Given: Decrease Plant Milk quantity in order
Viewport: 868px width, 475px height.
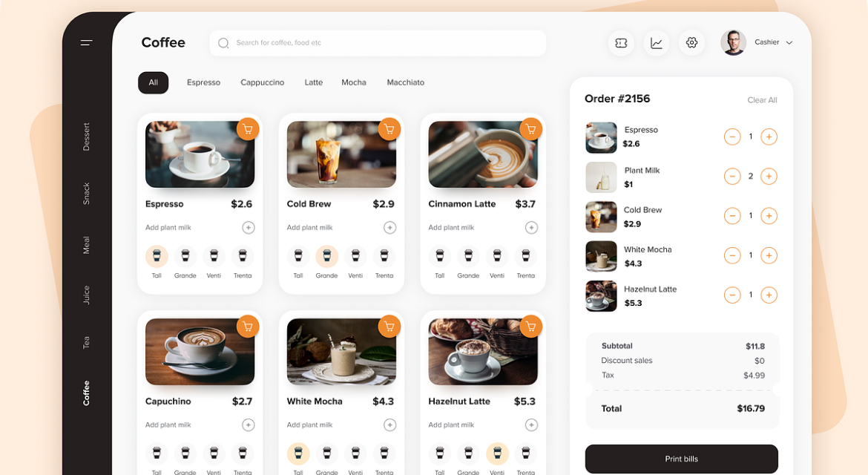Looking at the screenshot, I should (x=732, y=177).
